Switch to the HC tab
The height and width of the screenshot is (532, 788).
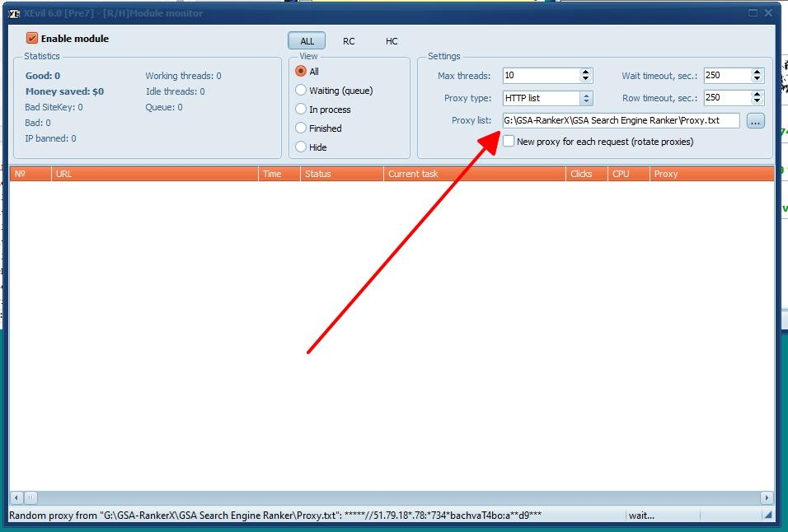click(x=392, y=41)
